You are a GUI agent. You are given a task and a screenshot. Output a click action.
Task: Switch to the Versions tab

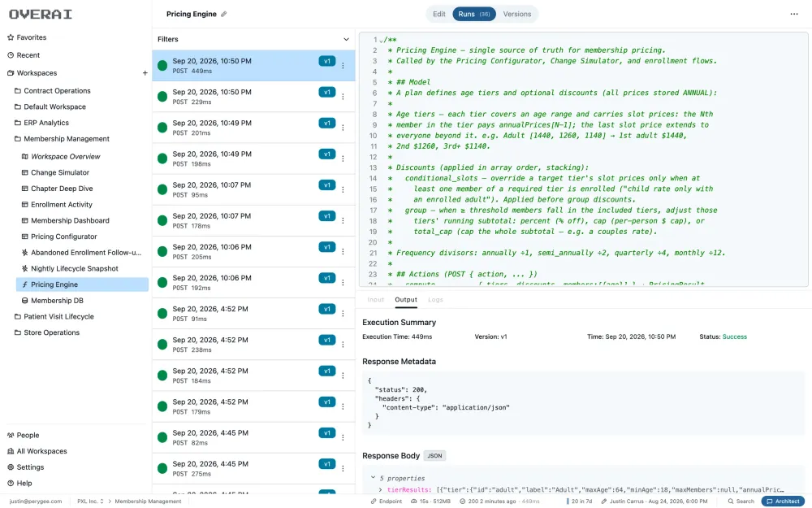coord(516,14)
